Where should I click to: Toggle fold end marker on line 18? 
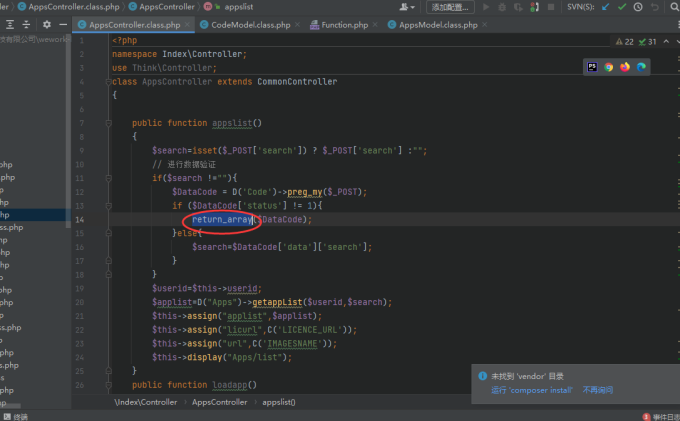coord(108,274)
